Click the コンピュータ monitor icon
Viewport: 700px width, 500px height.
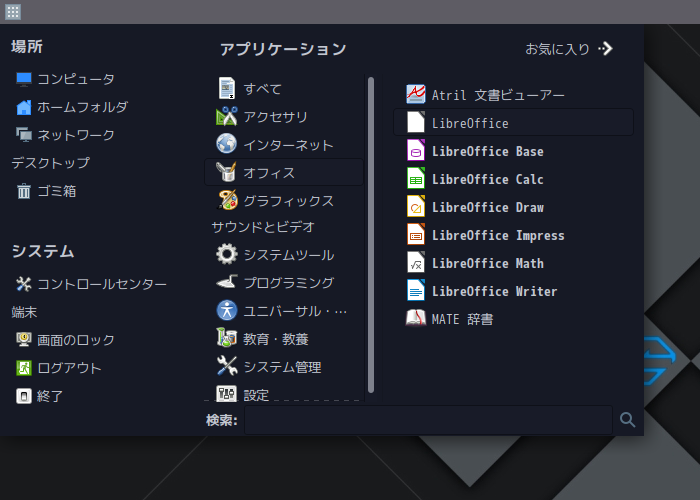point(24,79)
